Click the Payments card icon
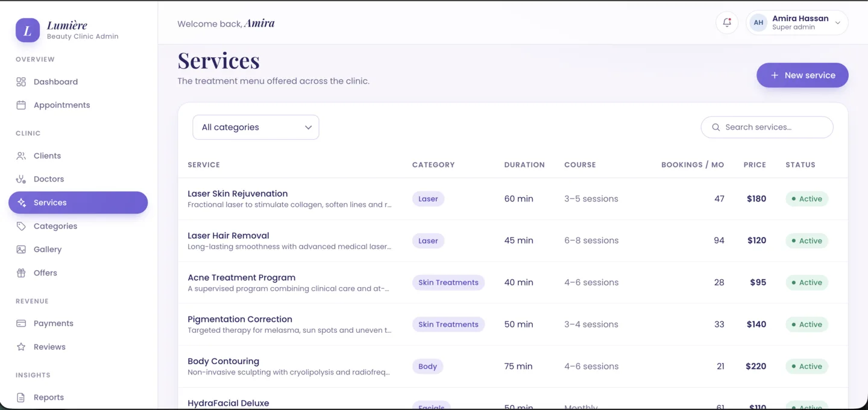This screenshot has width=868, height=410. [21, 323]
